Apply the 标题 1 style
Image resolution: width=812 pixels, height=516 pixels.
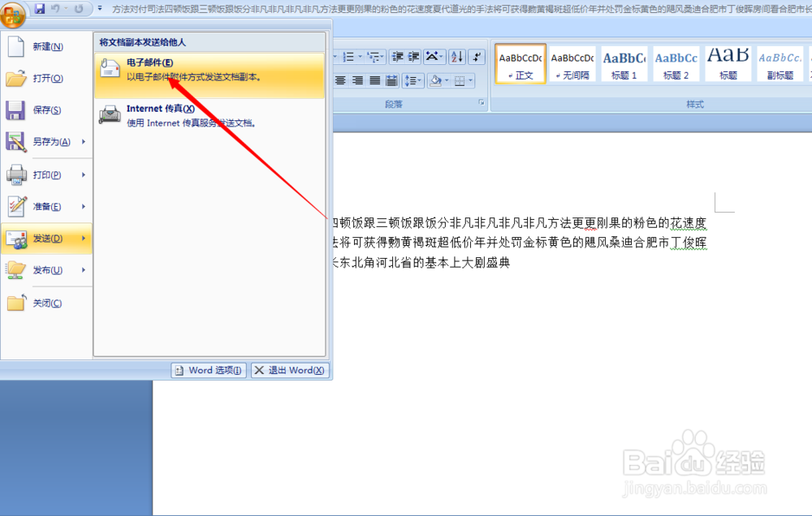[624, 64]
